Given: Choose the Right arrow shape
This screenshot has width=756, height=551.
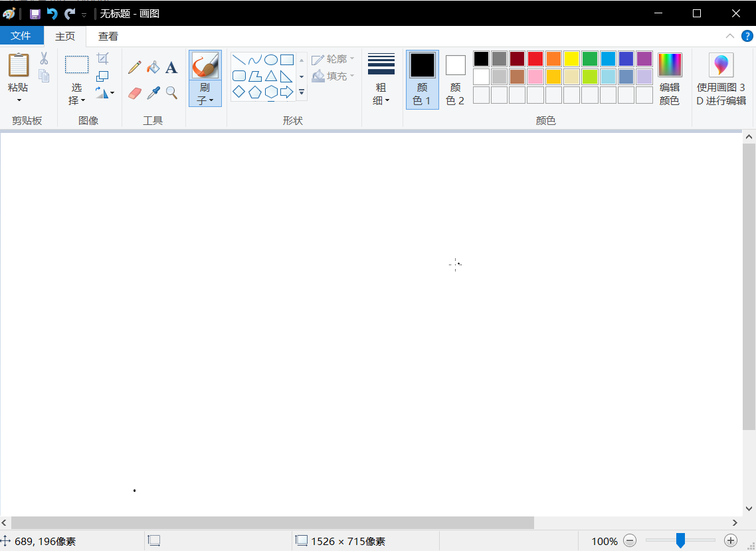Looking at the screenshot, I should (x=287, y=92).
